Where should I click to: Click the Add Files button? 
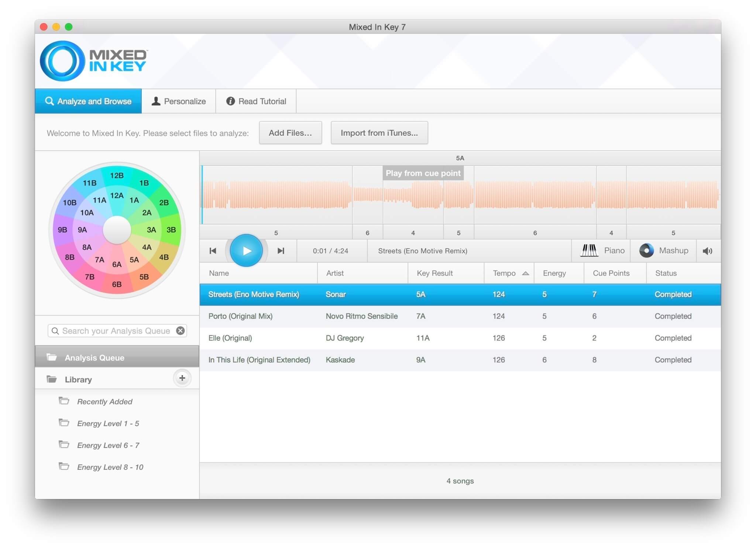point(290,133)
